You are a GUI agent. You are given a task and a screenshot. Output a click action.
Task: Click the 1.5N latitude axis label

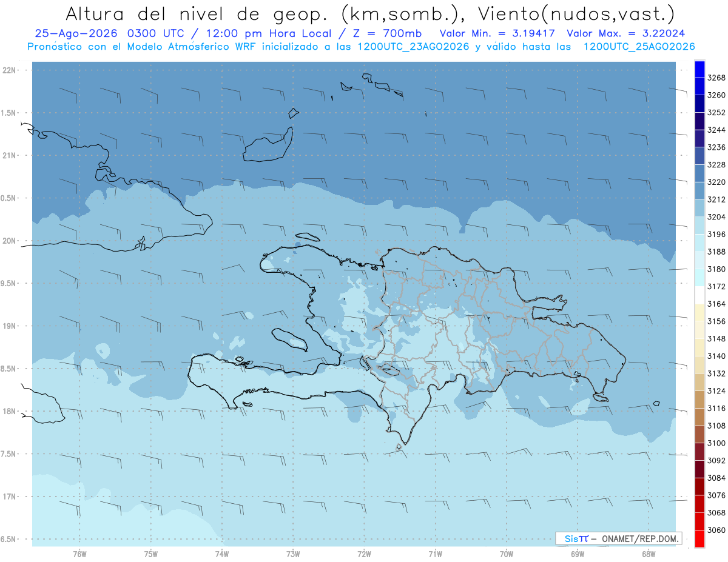point(9,113)
